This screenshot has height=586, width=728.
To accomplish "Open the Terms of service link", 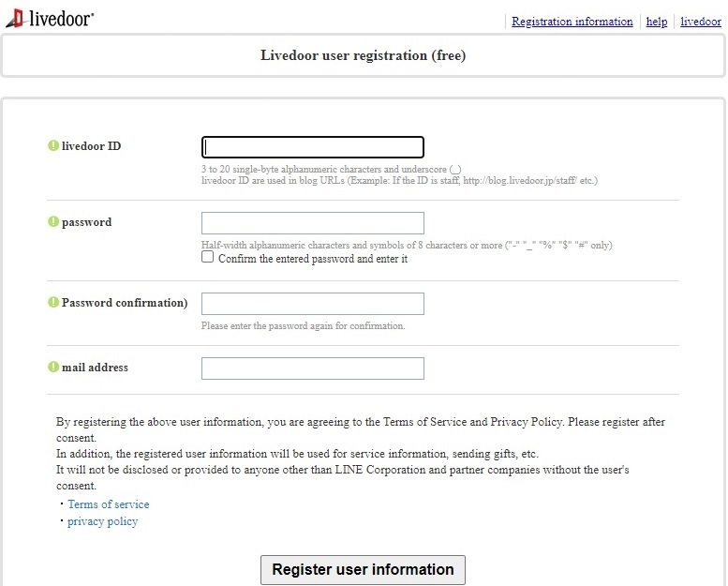I will pos(108,504).
